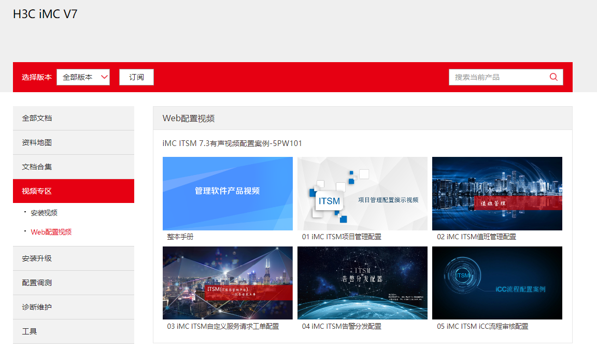Open the 全部版本 version dropdown

tap(83, 77)
